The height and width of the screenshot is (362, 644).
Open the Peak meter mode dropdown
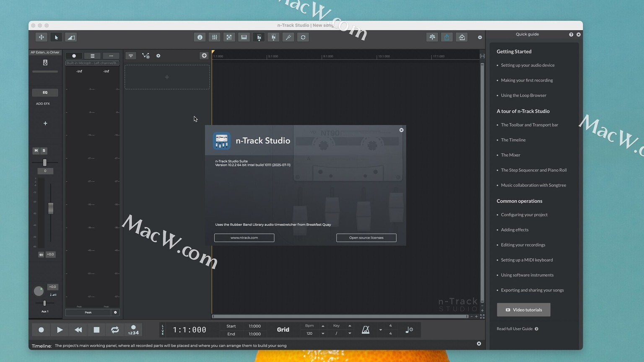point(88,312)
